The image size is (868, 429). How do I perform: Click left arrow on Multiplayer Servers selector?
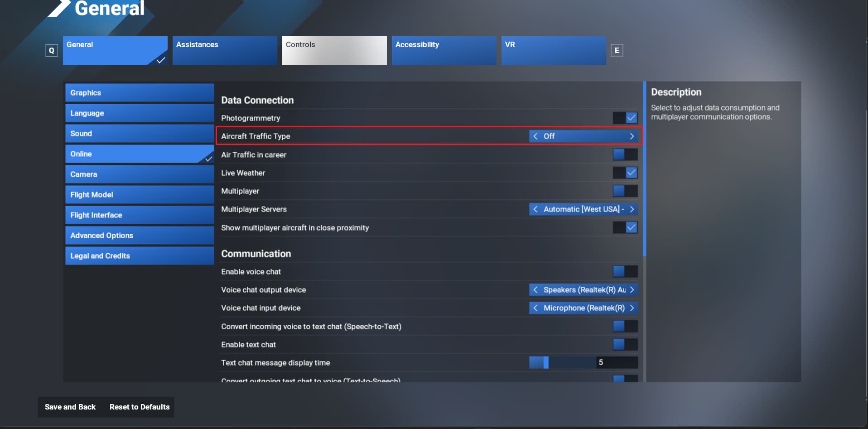pyautogui.click(x=535, y=209)
